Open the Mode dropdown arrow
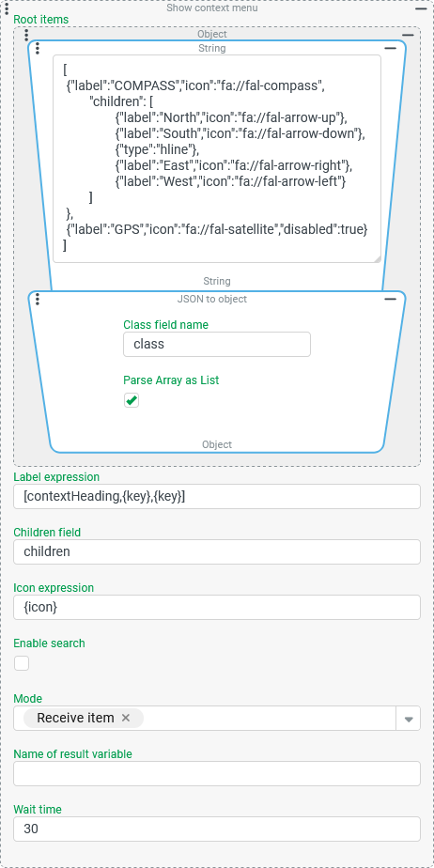 (409, 719)
